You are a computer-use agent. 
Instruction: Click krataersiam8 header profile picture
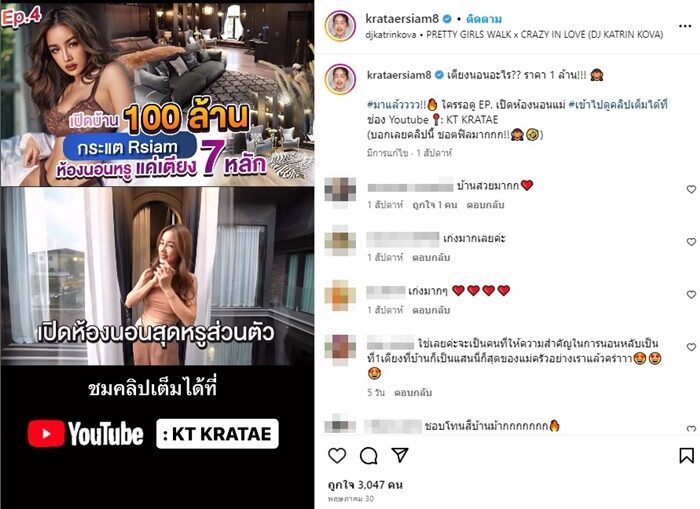(340, 26)
